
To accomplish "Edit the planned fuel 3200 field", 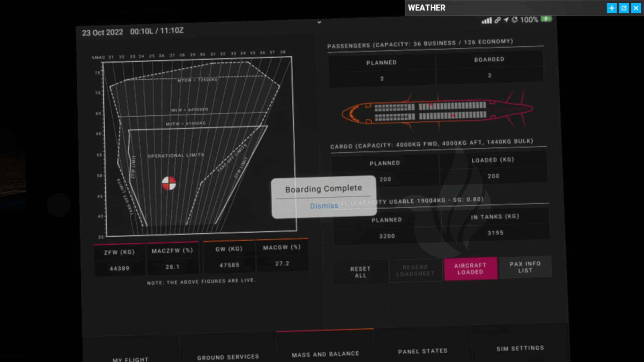I will (387, 236).
